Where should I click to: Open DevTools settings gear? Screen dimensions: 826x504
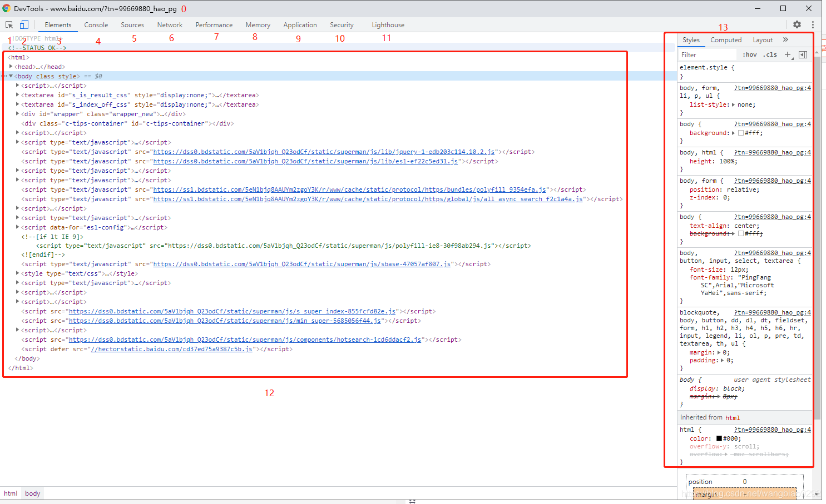(x=797, y=24)
